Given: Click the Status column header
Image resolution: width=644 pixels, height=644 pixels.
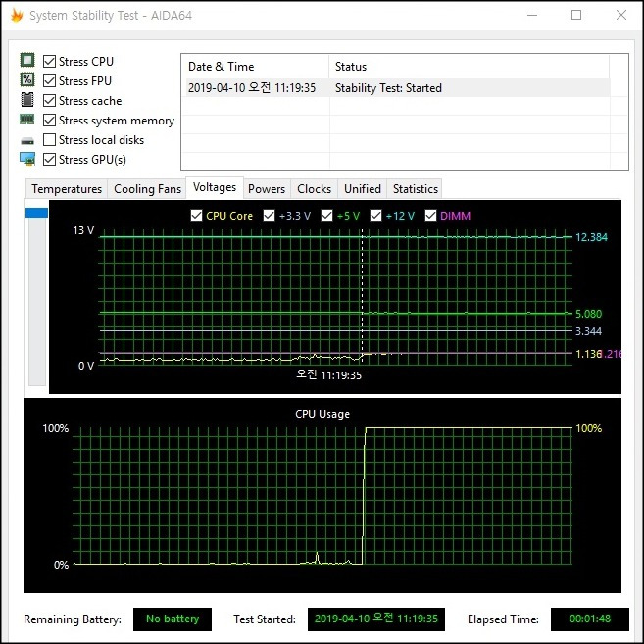Looking at the screenshot, I should pyautogui.click(x=470, y=67).
